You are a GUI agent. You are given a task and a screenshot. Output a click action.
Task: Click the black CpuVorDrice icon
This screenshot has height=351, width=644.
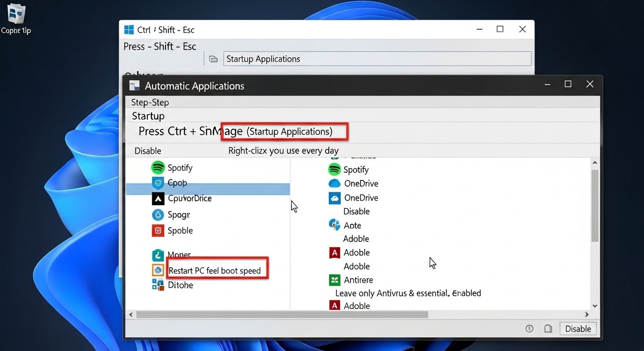coord(158,198)
